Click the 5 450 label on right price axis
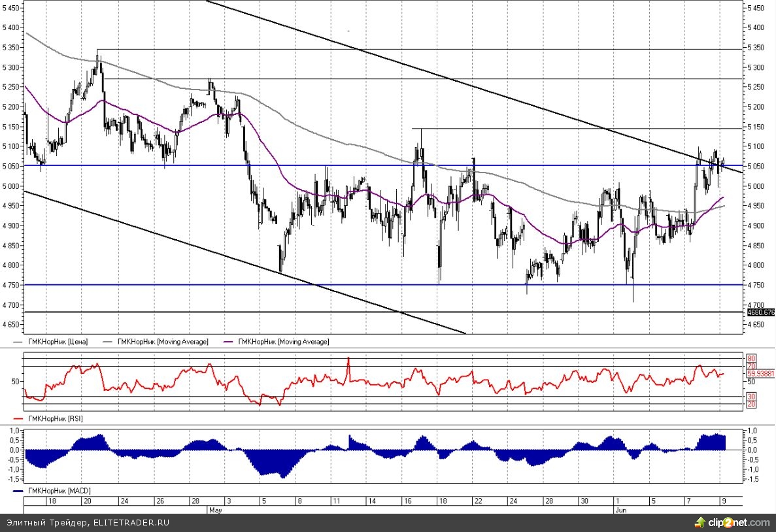This screenshot has width=776, height=532. pos(755,8)
